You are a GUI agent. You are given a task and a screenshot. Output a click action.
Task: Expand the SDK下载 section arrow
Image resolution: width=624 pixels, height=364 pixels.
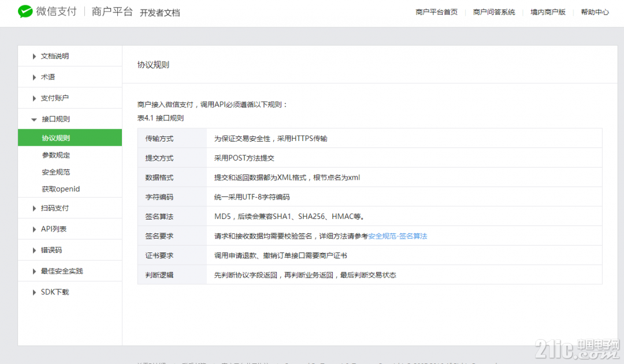click(34, 292)
